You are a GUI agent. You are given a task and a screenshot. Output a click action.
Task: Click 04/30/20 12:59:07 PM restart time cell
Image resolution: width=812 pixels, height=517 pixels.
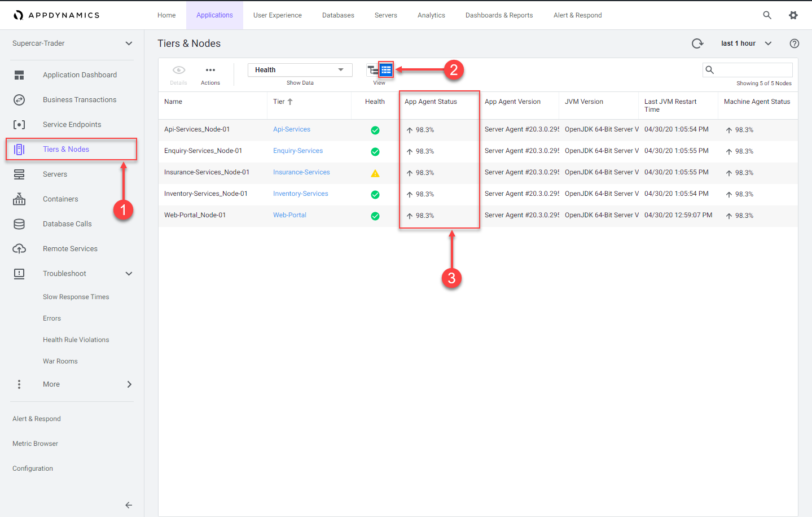coord(678,215)
